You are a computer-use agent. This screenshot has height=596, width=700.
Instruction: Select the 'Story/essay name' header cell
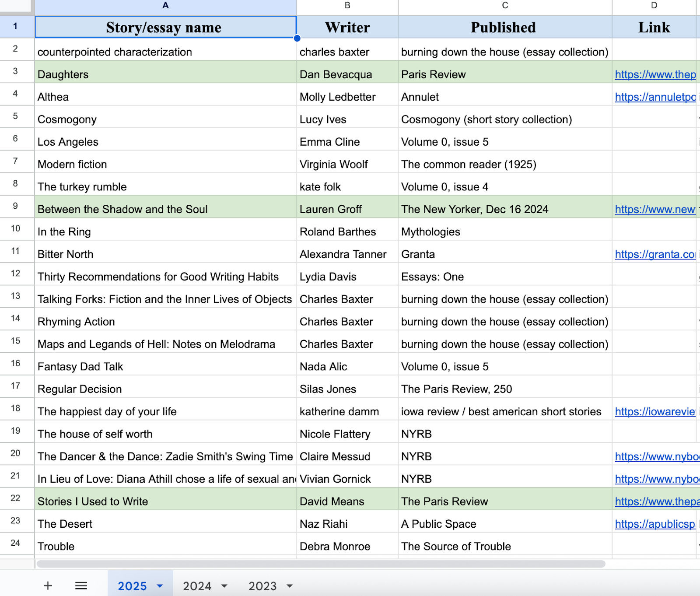[x=165, y=27]
